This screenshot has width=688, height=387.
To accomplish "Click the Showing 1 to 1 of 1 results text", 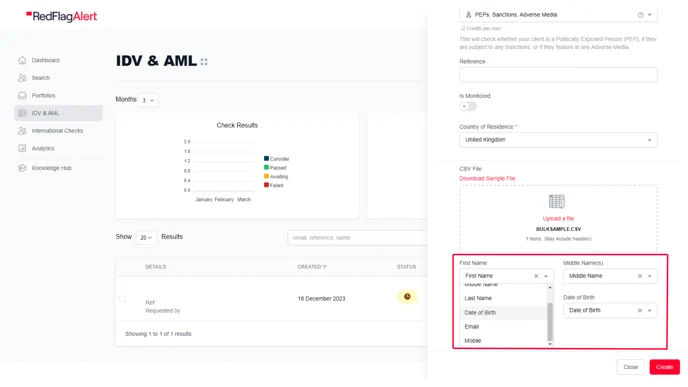I will pyautogui.click(x=158, y=334).
